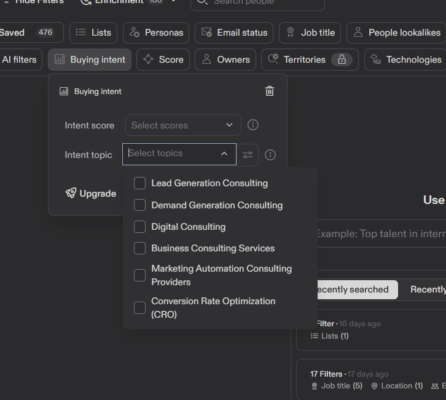Click the rocket icon beside Upgrade
Viewport: 446px width, 400px height.
[x=71, y=193]
